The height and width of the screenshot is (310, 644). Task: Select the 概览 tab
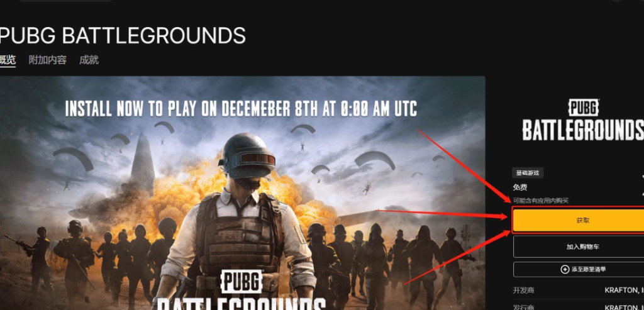(8, 60)
